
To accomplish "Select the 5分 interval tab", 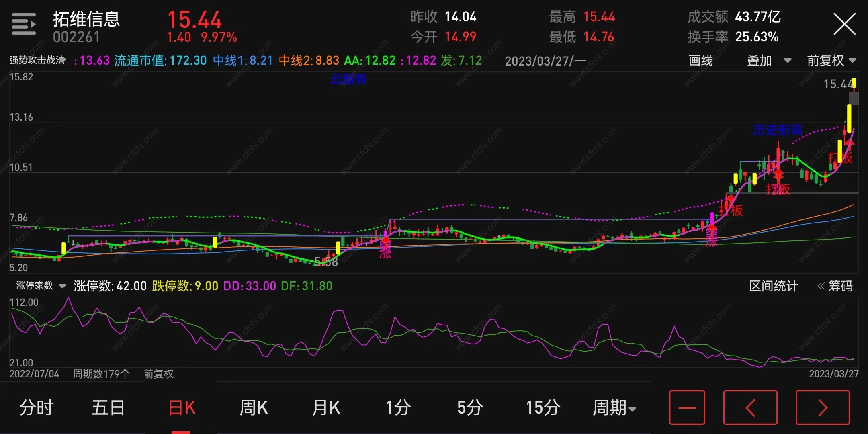I will tap(470, 408).
